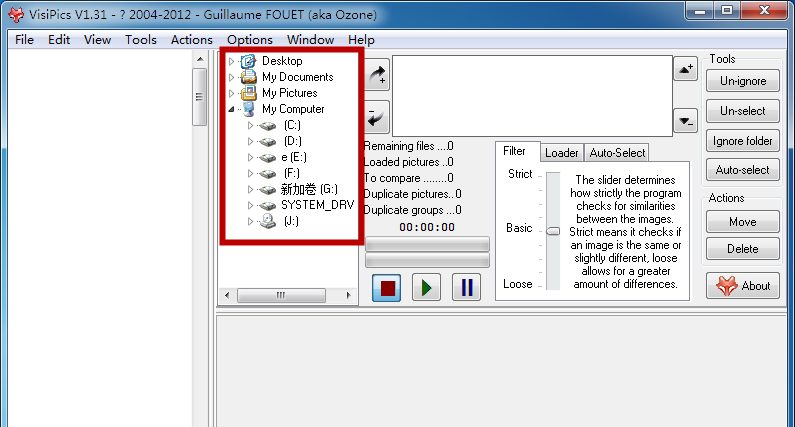
Task: Click the folder tree scroll right arrow
Action: point(348,295)
